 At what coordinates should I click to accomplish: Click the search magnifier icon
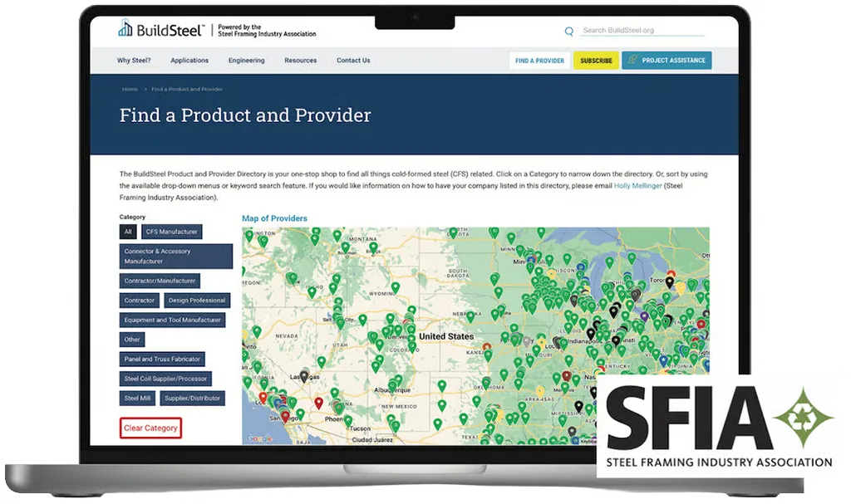click(568, 32)
